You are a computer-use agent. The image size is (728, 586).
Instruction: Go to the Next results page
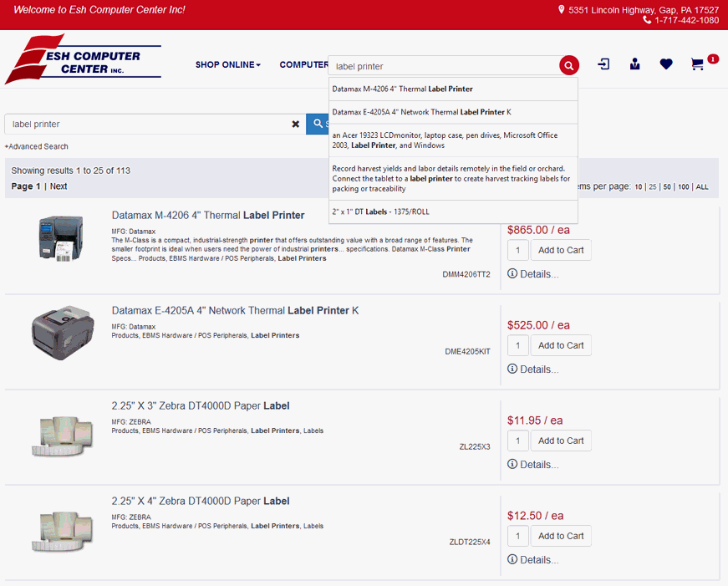pos(59,186)
